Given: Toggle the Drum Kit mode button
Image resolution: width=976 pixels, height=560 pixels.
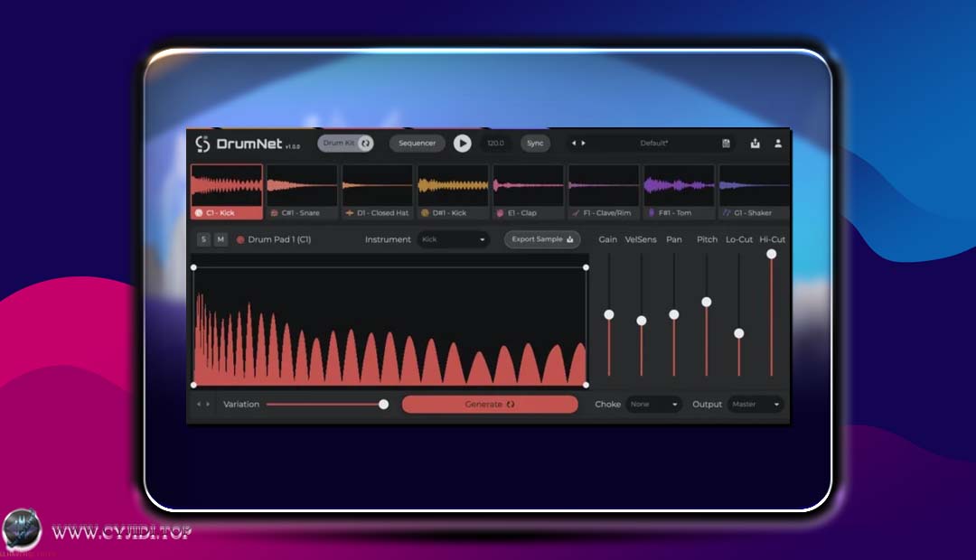Looking at the screenshot, I should (x=345, y=143).
